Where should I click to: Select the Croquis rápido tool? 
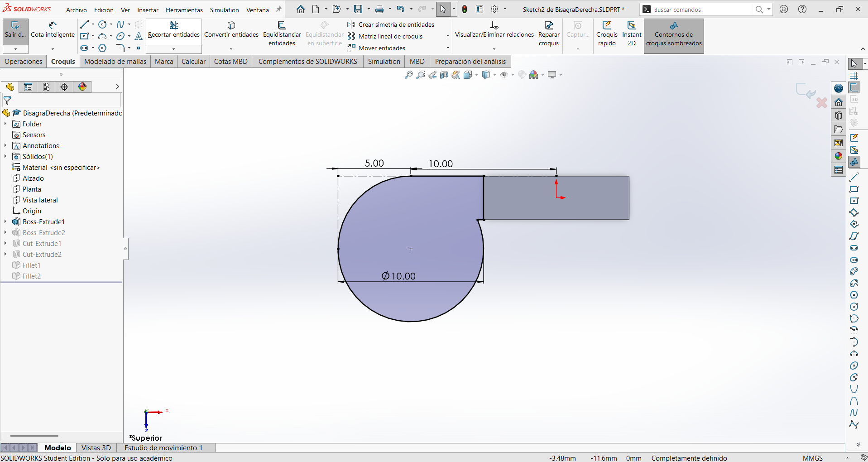pos(607,34)
